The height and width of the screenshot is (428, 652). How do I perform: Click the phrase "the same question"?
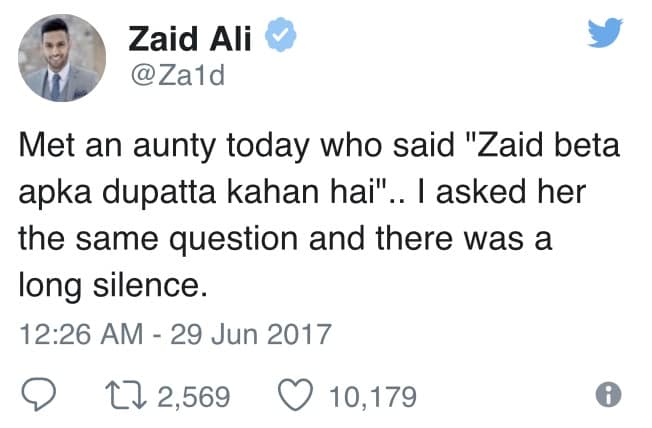pyautogui.click(x=158, y=240)
